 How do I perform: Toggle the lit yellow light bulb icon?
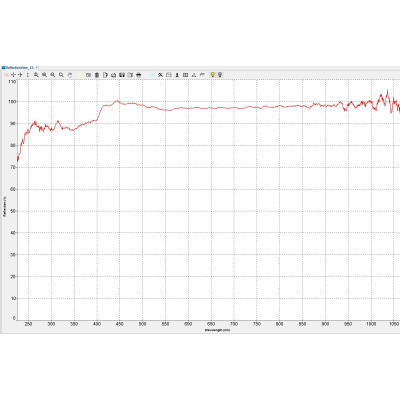[x=212, y=75]
